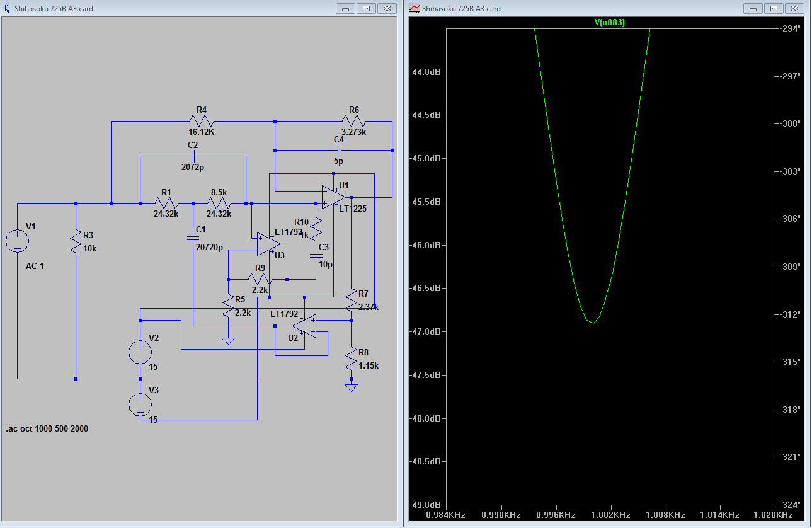Click ground symbol below R8
812x528 pixels.
click(351, 387)
